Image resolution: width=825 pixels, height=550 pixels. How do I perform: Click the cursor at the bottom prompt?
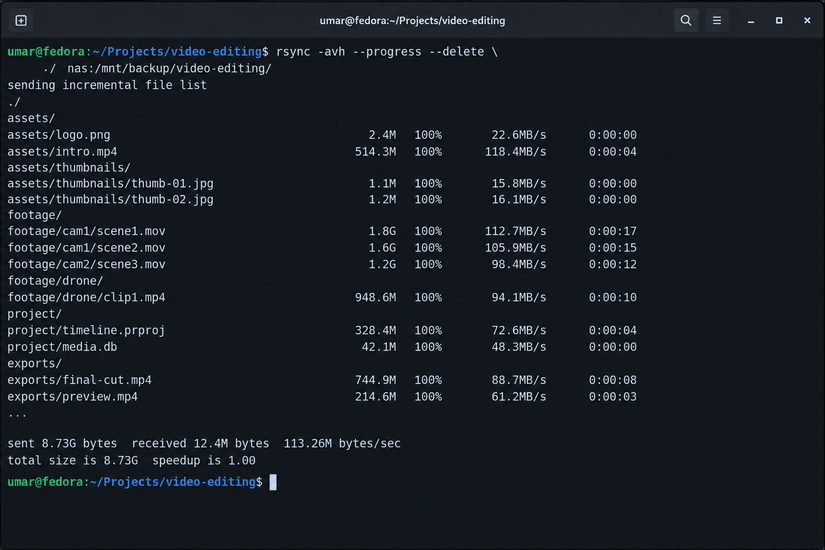273,482
